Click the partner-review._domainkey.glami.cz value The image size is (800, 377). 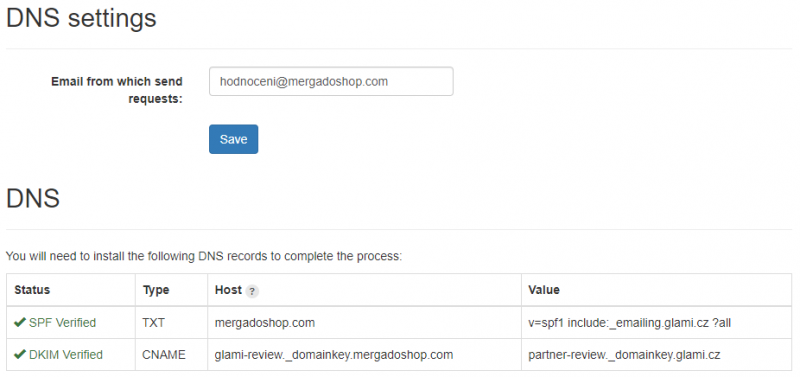(x=624, y=355)
